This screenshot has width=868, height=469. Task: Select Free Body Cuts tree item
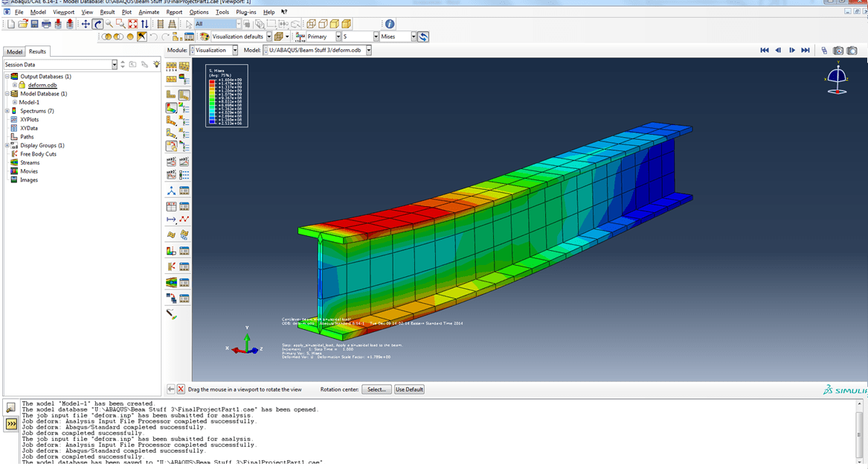38,154
